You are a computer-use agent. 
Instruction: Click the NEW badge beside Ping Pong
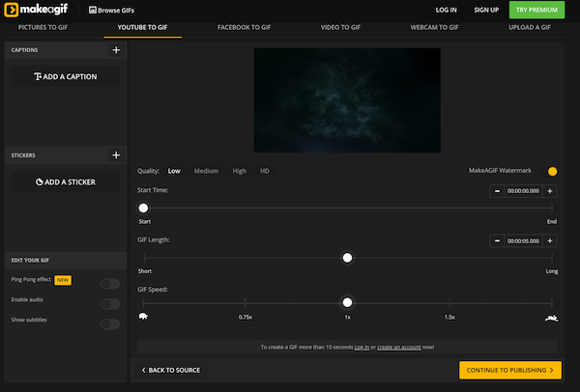(63, 280)
